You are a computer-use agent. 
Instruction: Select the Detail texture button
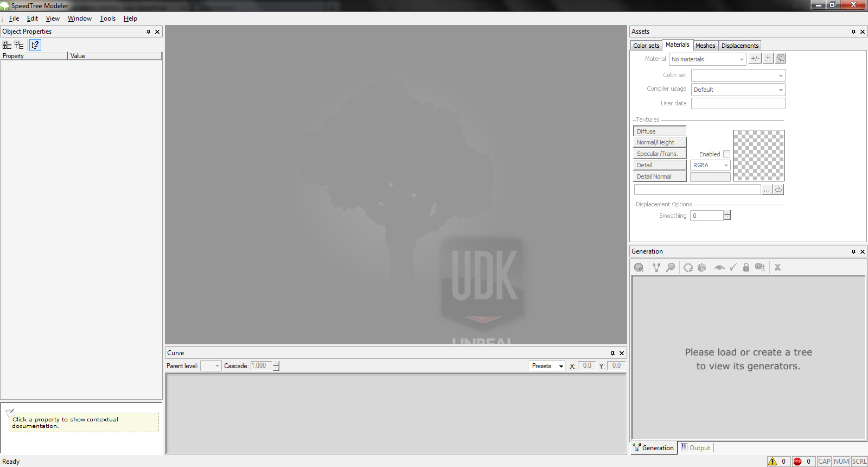tap(660, 165)
